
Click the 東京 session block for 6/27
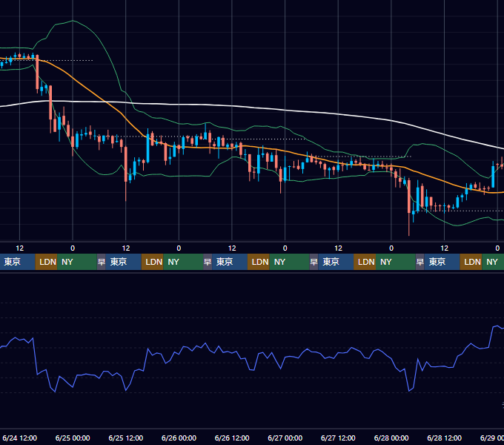pyautogui.click(x=336, y=262)
